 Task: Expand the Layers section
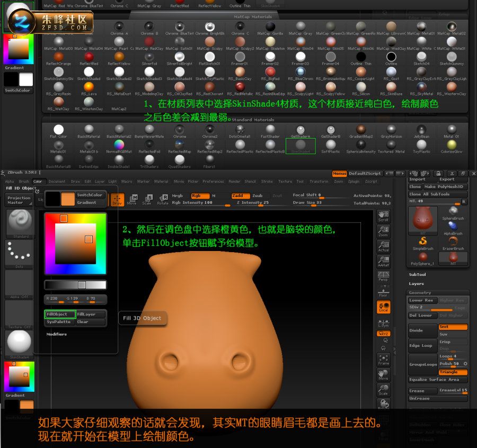click(416, 283)
